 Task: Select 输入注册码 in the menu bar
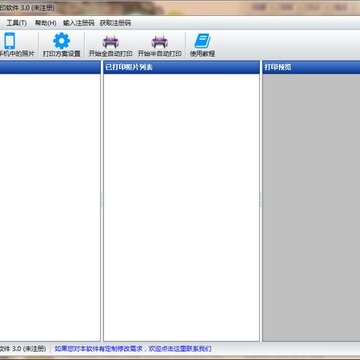[x=79, y=23]
